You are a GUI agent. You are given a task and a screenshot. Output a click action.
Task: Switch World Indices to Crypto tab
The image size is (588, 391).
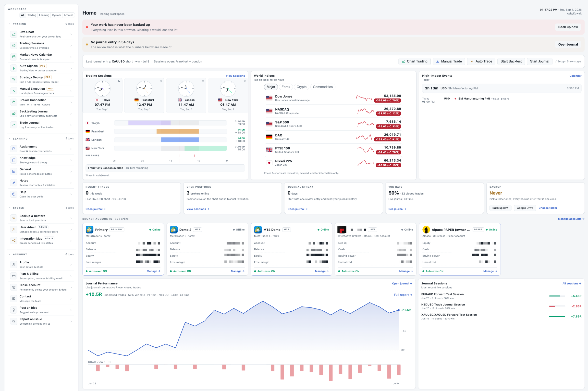302,87
